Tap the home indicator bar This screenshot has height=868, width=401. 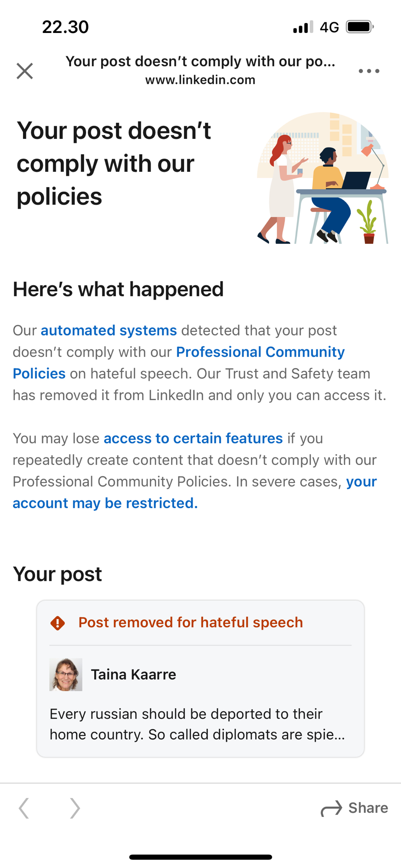[x=200, y=857]
